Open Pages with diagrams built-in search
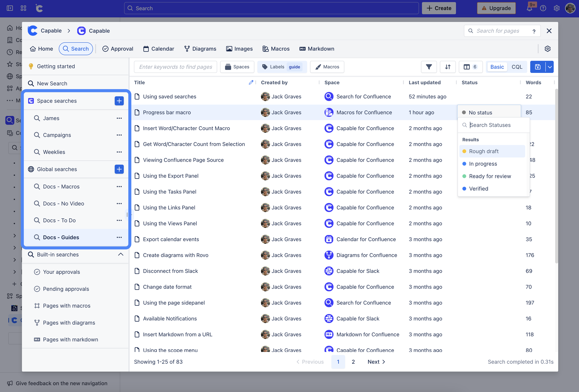 (69, 323)
